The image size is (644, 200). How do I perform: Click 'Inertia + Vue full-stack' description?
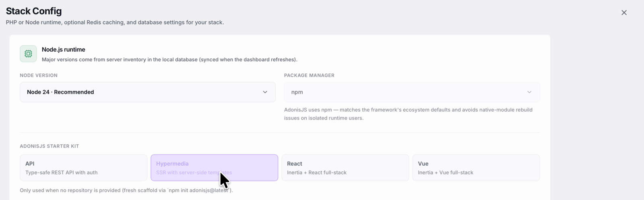tap(446, 173)
